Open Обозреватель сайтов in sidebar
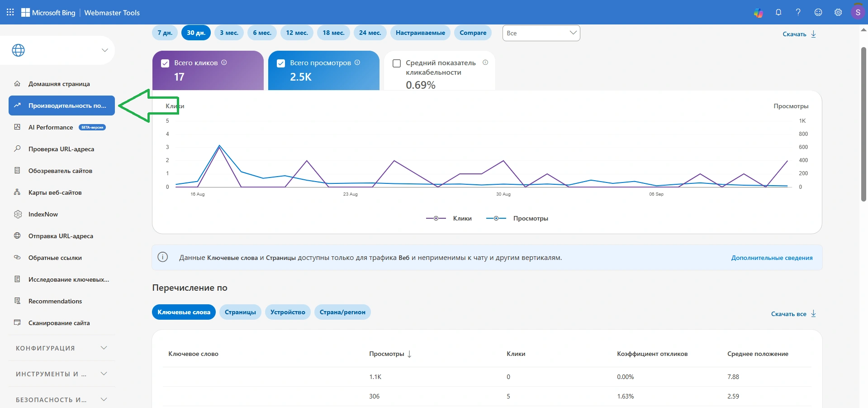Screen dimensions: 868x408 [62, 171]
